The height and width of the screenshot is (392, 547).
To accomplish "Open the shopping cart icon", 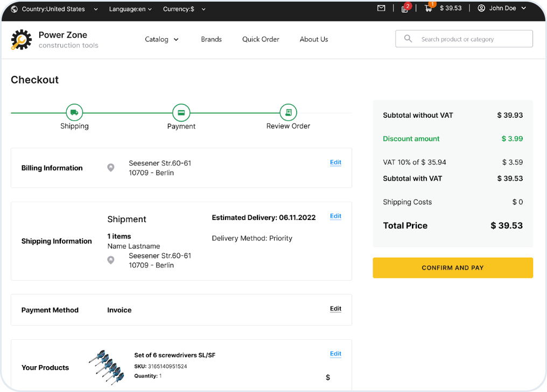I will [x=429, y=9].
